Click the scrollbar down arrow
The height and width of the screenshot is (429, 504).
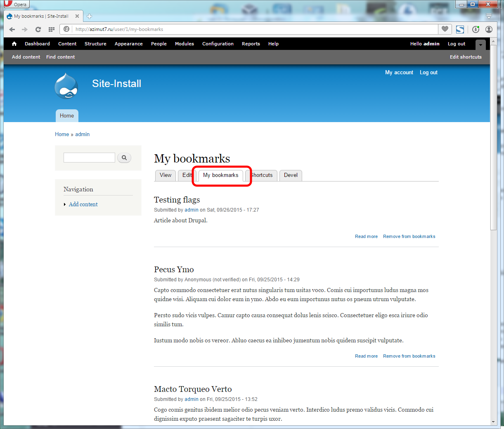pyautogui.click(x=493, y=422)
